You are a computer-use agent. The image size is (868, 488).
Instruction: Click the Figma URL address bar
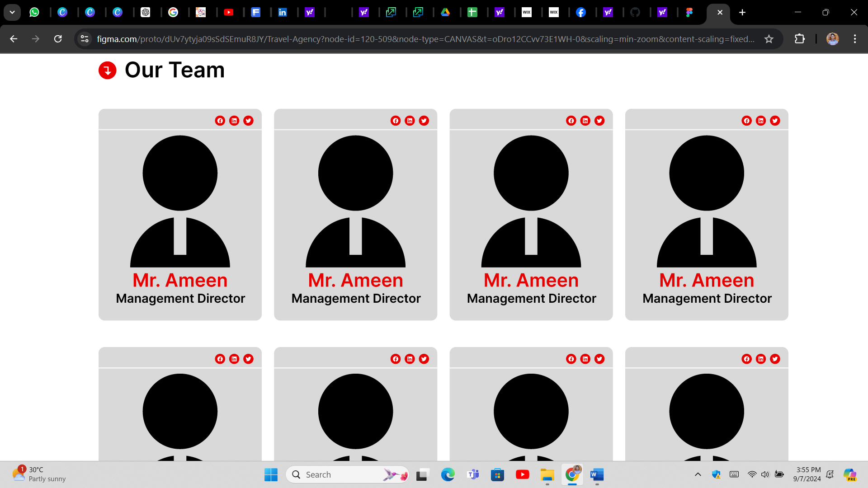425,39
